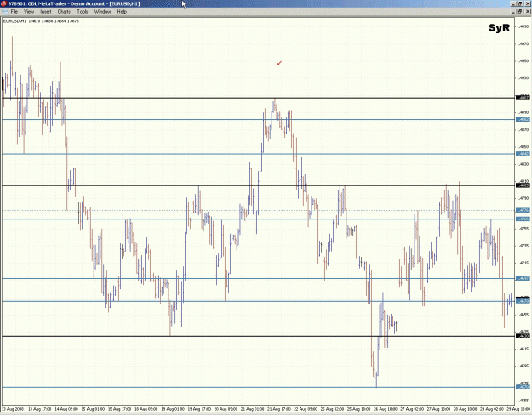Screen dimensions: 532x415
Task: Click the lowest blue 1.4570 level tag
Action: 523,387
